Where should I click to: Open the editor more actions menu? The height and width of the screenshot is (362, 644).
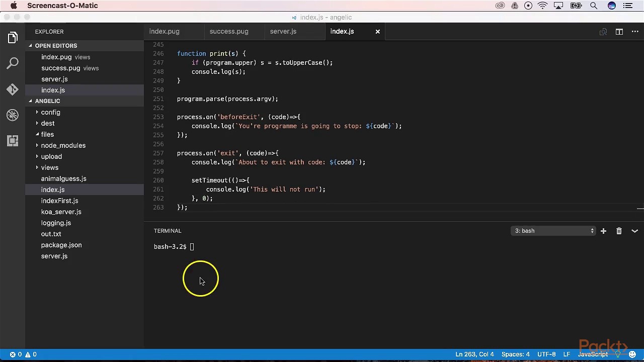634,32
